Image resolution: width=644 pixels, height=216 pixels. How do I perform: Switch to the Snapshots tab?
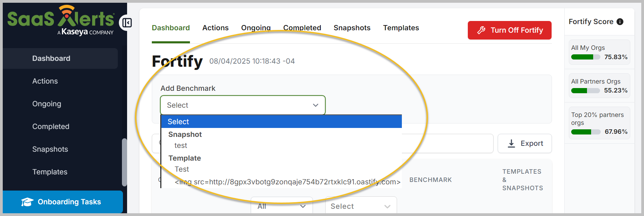[x=352, y=28]
